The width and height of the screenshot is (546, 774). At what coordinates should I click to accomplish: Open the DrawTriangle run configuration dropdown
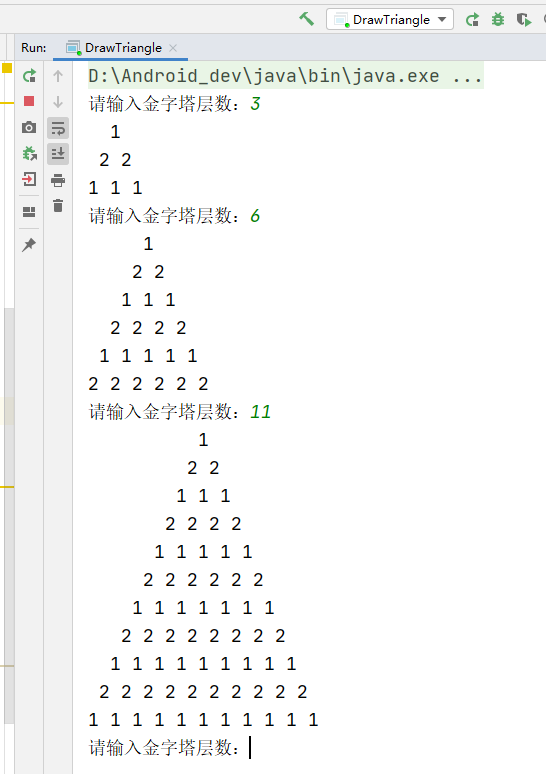coord(390,19)
